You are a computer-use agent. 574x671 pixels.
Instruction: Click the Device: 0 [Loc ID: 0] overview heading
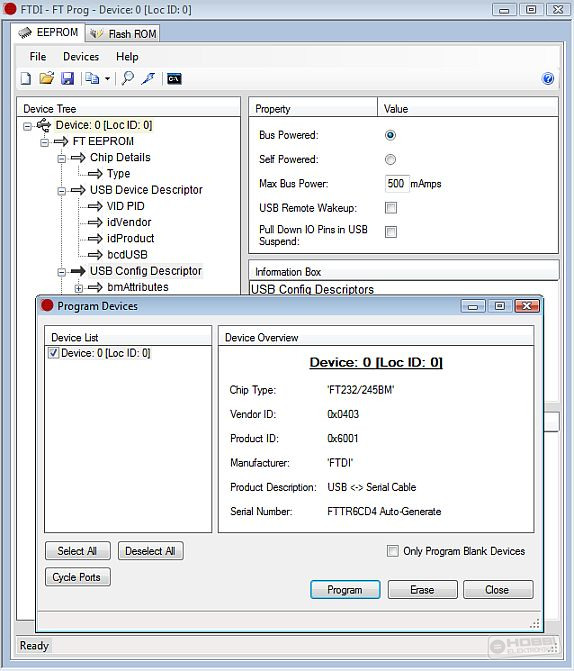pos(376,362)
